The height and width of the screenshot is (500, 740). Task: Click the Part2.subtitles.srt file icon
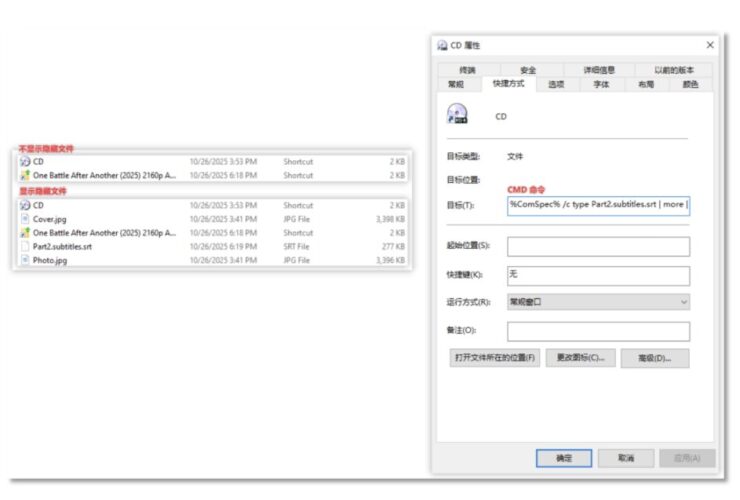tap(25, 246)
